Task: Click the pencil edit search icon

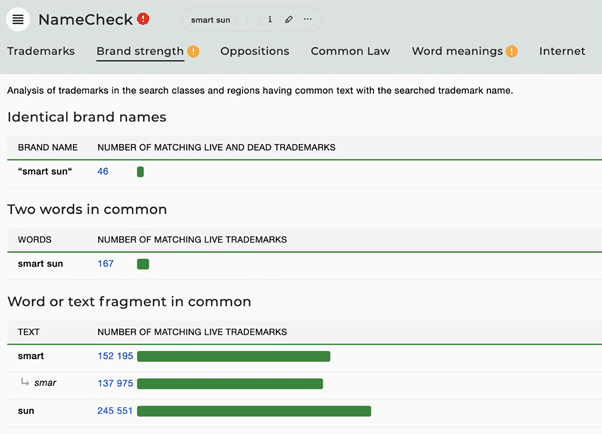Action: (x=289, y=20)
